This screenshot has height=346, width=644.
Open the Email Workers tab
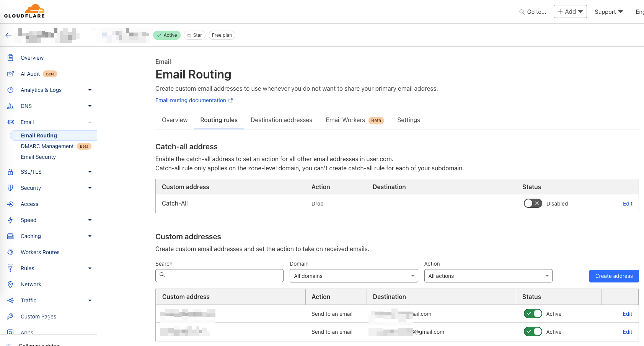click(354, 120)
